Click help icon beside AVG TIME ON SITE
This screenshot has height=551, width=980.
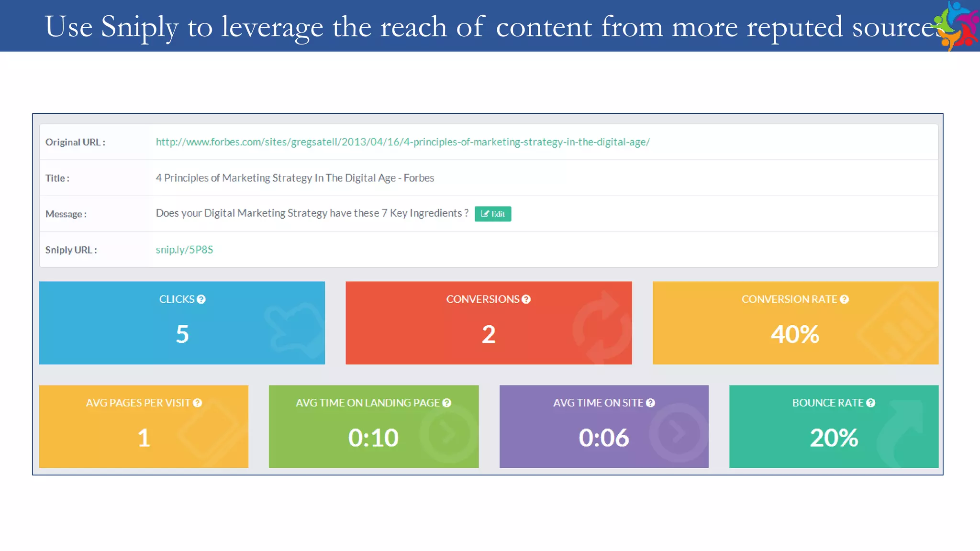(650, 403)
